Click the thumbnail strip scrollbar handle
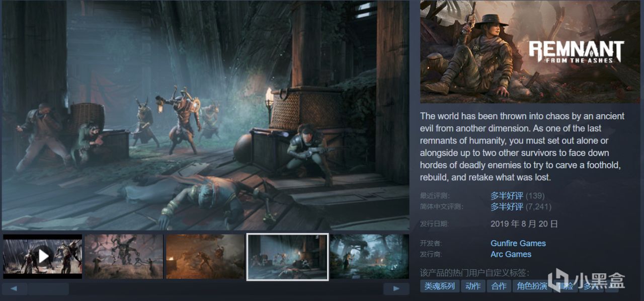The height and width of the screenshot is (301, 644). (x=48, y=289)
